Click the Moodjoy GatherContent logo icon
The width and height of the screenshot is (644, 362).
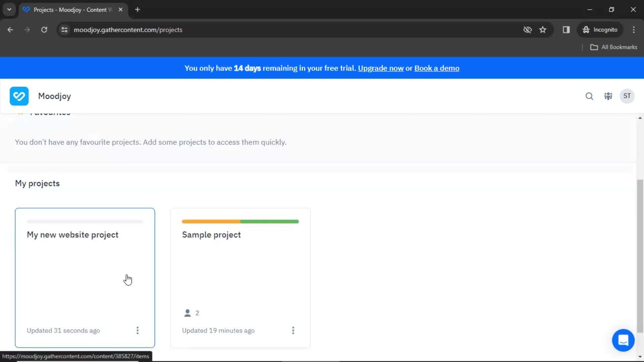(x=19, y=96)
